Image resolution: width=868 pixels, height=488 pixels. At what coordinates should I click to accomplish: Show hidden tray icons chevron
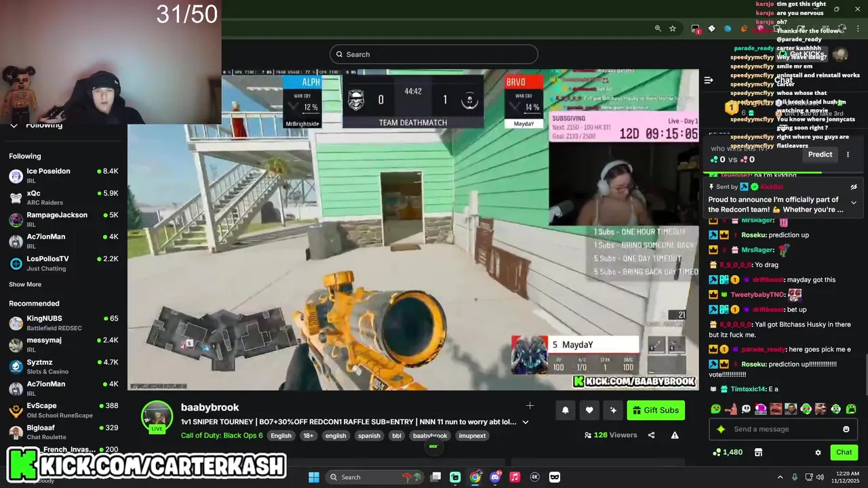(780, 477)
